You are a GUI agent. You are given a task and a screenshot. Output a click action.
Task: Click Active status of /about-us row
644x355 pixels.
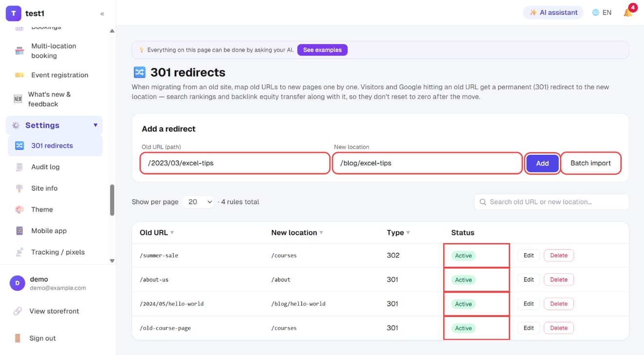[x=463, y=280]
